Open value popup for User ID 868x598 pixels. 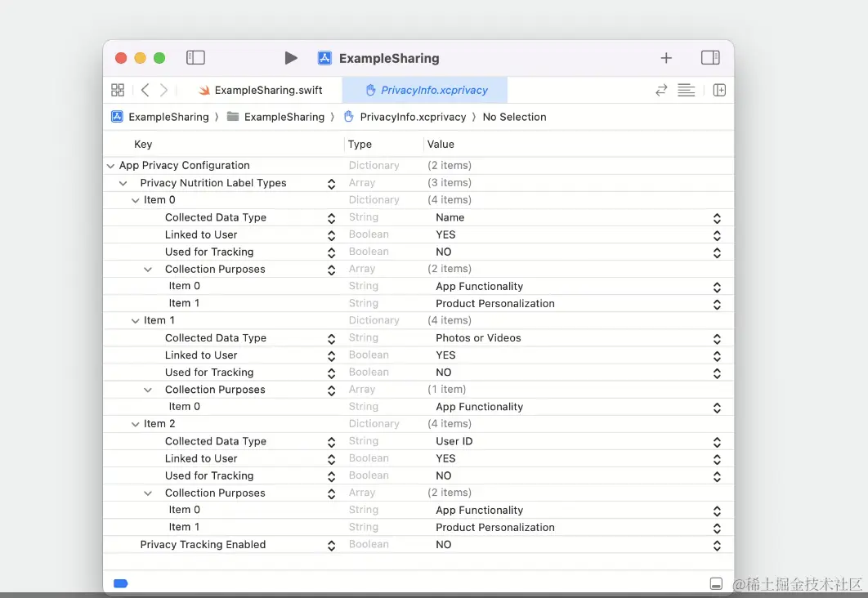[717, 442]
